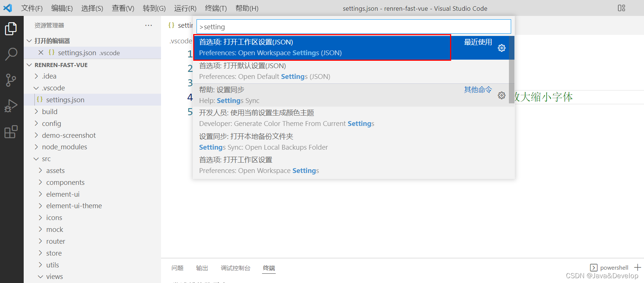Click the powershell terminal icon
The height and width of the screenshot is (283, 644).
(594, 267)
